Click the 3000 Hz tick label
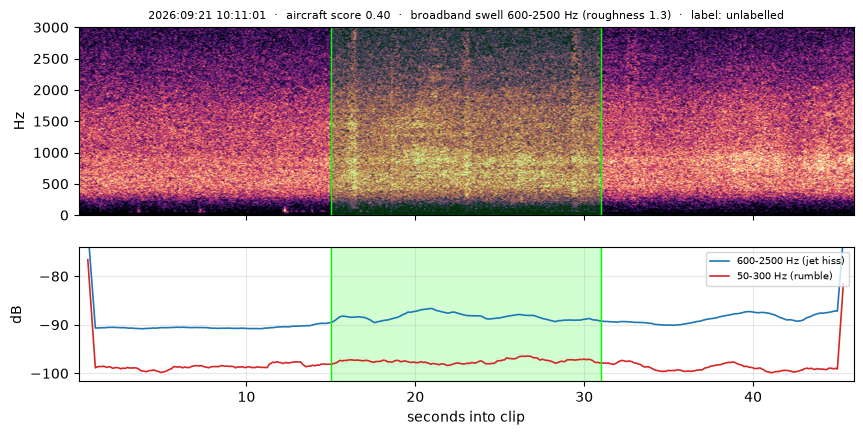The width and height of the screenshot is (863, 435). tap(52, 28)
